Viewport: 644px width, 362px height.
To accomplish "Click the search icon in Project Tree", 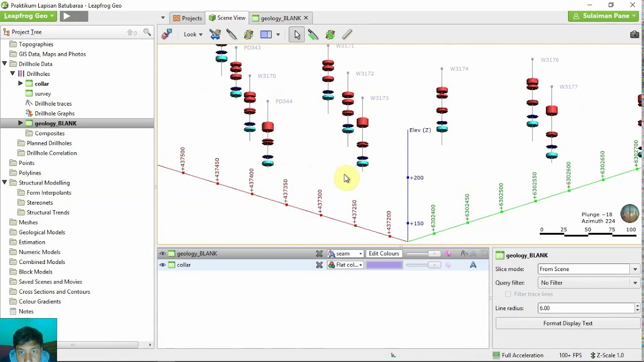I will tap(147, 32).
